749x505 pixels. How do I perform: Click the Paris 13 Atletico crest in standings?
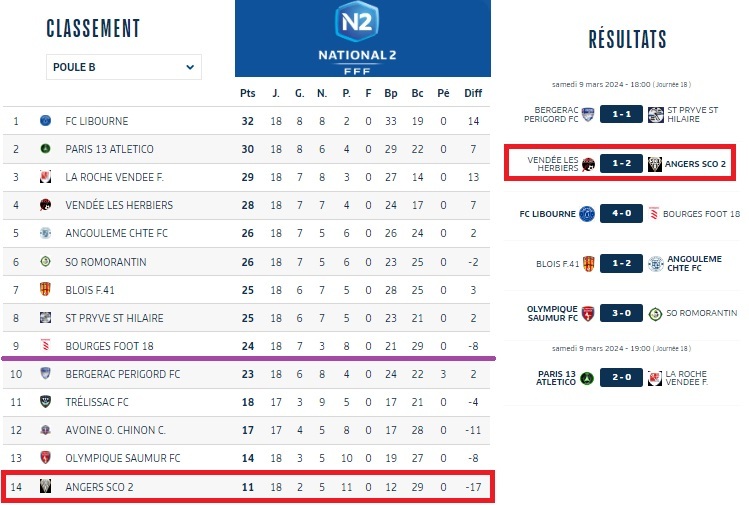[x=45, y=149]
